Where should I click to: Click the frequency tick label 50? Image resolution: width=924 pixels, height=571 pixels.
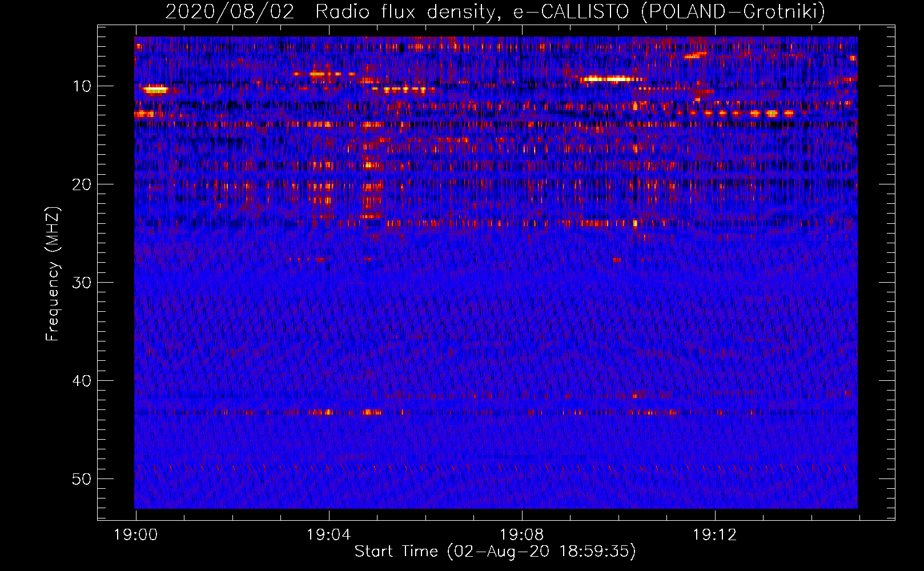point(82,479)
